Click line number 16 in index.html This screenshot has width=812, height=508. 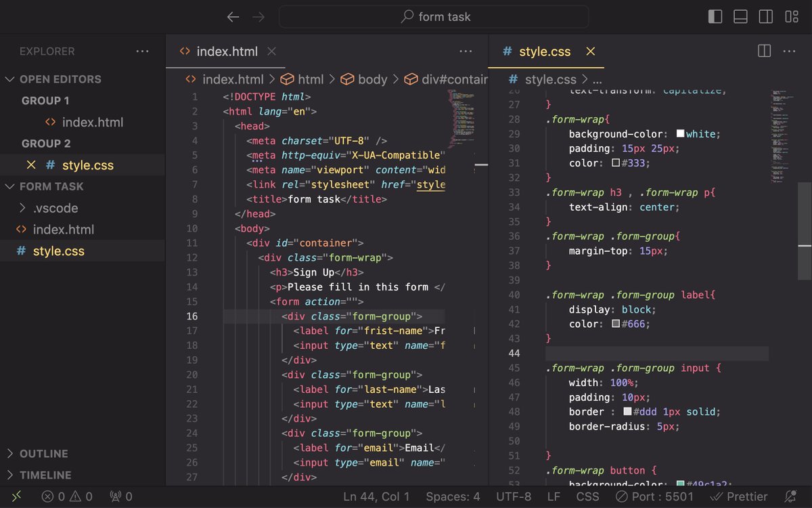pos(191,316)
